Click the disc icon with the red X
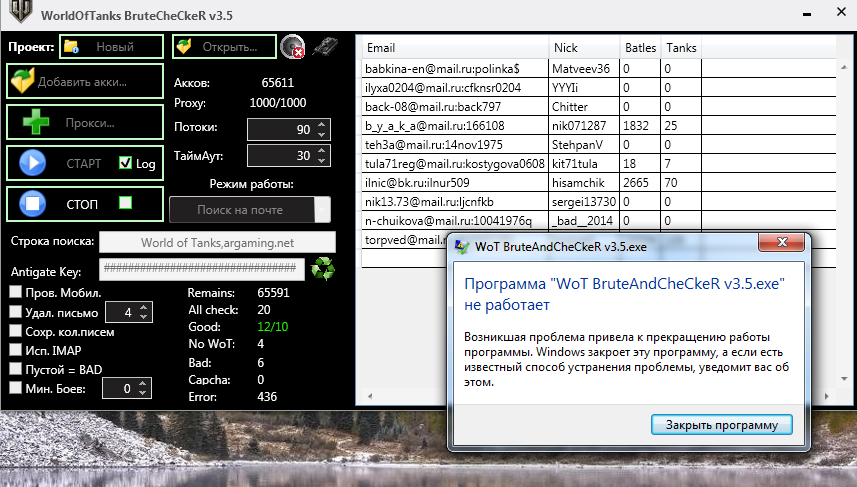The image size is (857, 487). coord(292,46)
